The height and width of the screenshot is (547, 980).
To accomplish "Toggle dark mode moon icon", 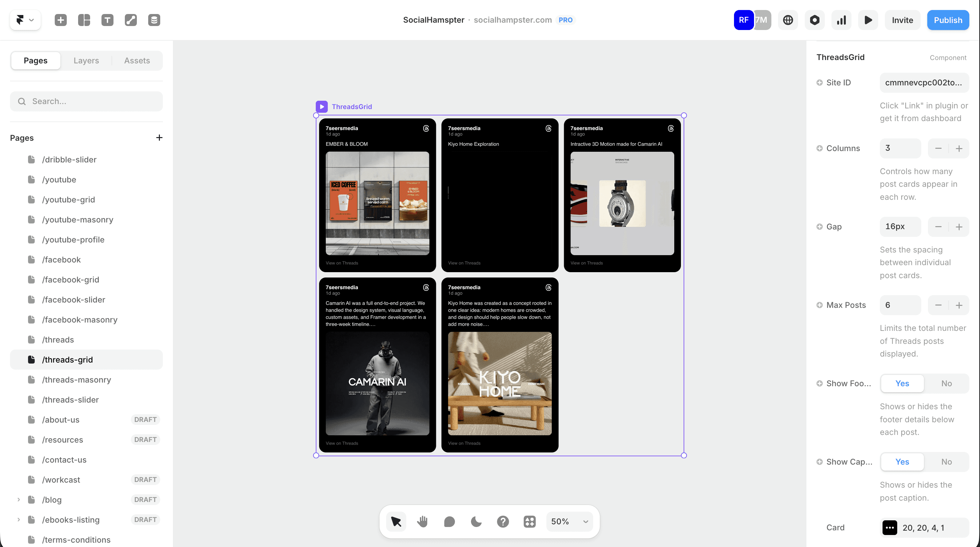I will pyautogui.click(x=476, y=522).
